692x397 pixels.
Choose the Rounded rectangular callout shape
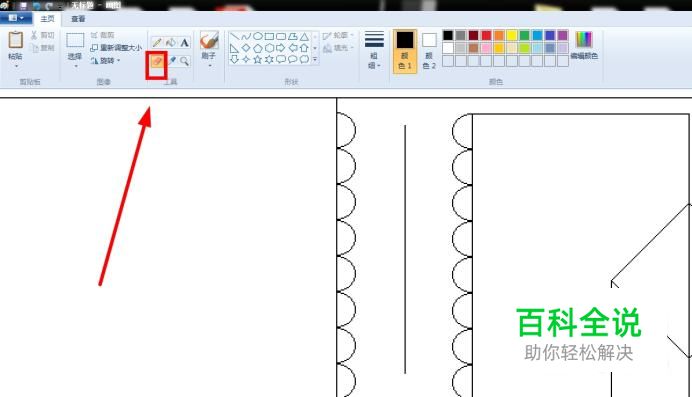pyautogui.click(x=281, y=59)
